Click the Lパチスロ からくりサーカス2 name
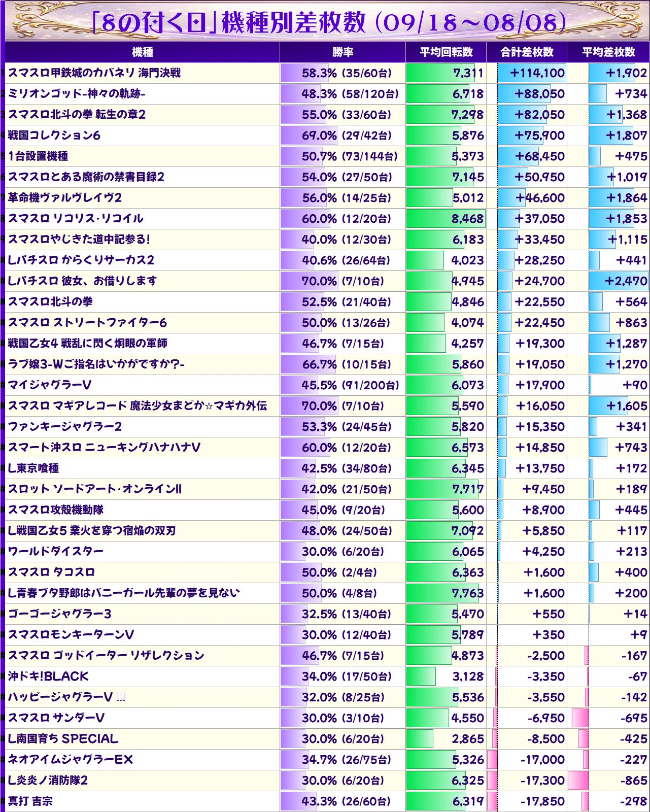Screen dimensions: 650x812 click(x=81, y=260)
